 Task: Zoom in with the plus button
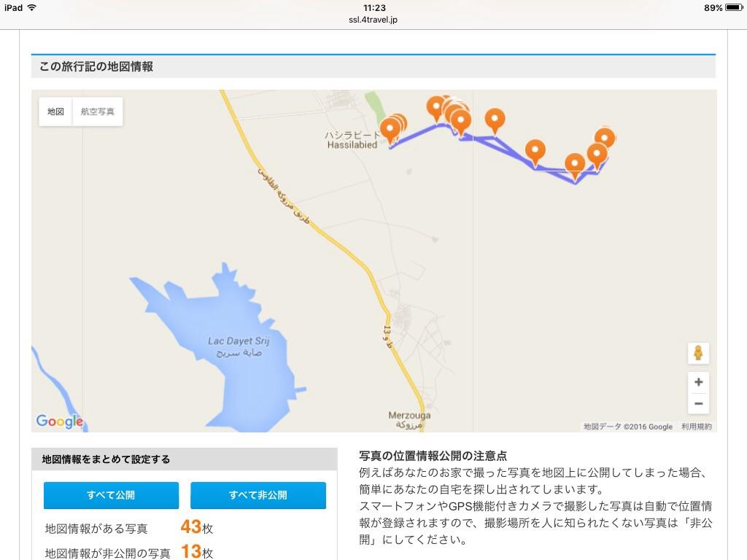[698, 382]
